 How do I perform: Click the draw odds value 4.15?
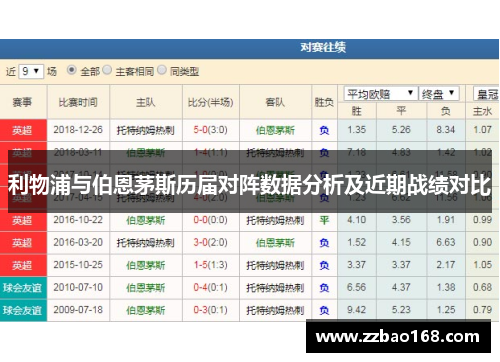(x=401, y=242)
